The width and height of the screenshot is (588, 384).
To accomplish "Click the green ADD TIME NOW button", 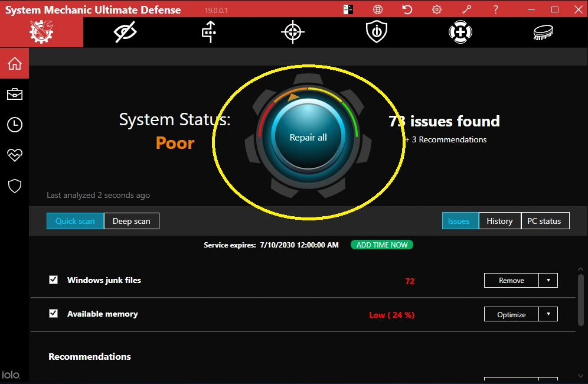I will tap(382, 245).
